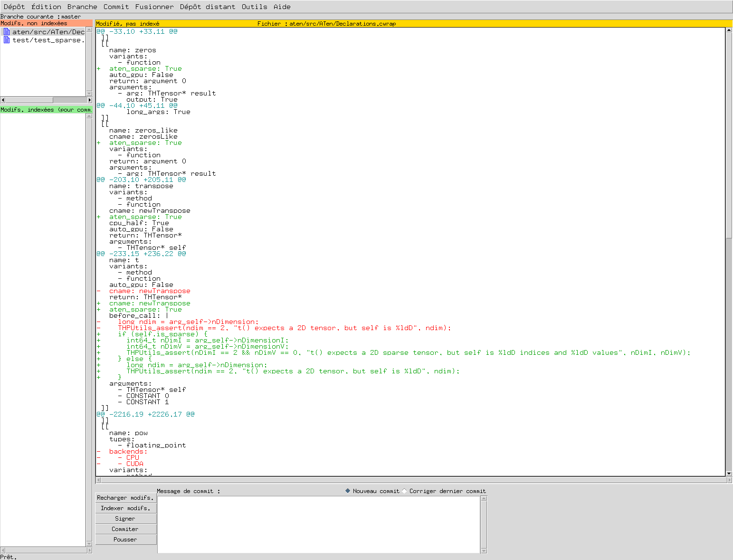Click the unstaged list's horizontal scroll-left arrow
The width and height of the screenshot is (733, 560).
click(3, 100)
